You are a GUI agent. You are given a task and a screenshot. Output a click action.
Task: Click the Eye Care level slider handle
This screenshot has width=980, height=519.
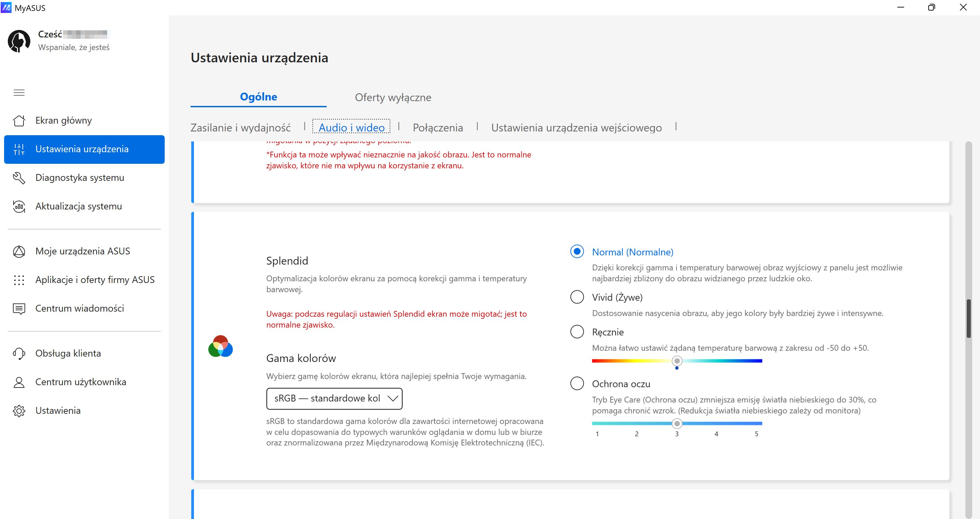677,423
